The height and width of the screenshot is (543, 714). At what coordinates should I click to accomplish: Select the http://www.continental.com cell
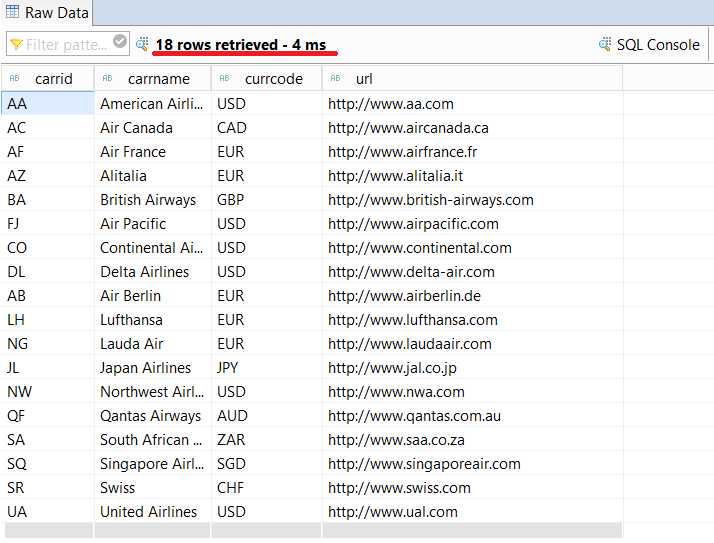(x=472, y=247)
